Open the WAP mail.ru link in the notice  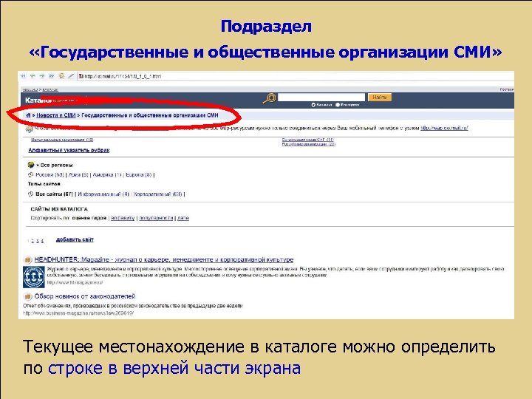tap(445, 129)
